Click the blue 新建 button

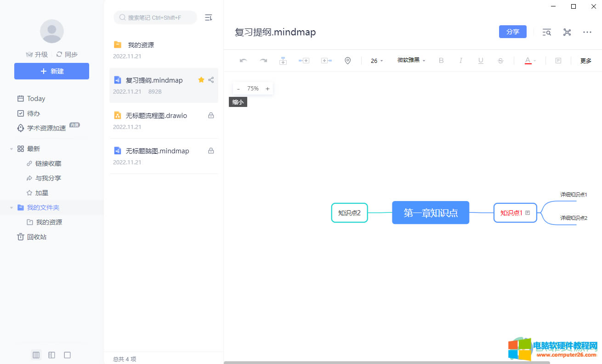click(51, 71)
